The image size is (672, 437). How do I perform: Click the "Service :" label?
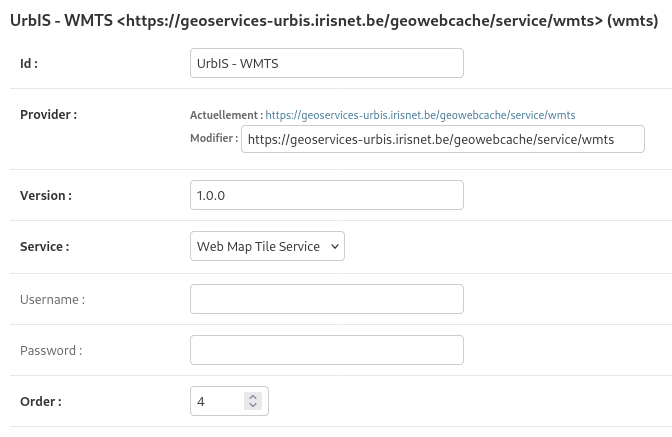click(x=45, y=246)
